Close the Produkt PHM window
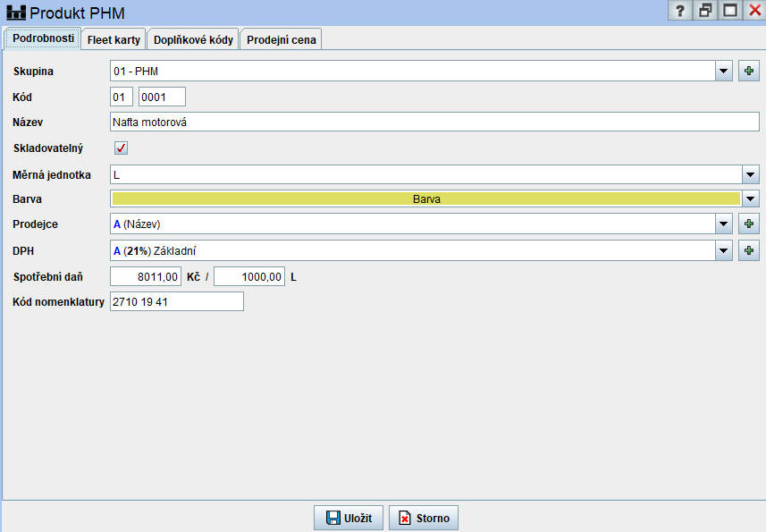This screenshot has height=532, width=766. click(754, 12)
